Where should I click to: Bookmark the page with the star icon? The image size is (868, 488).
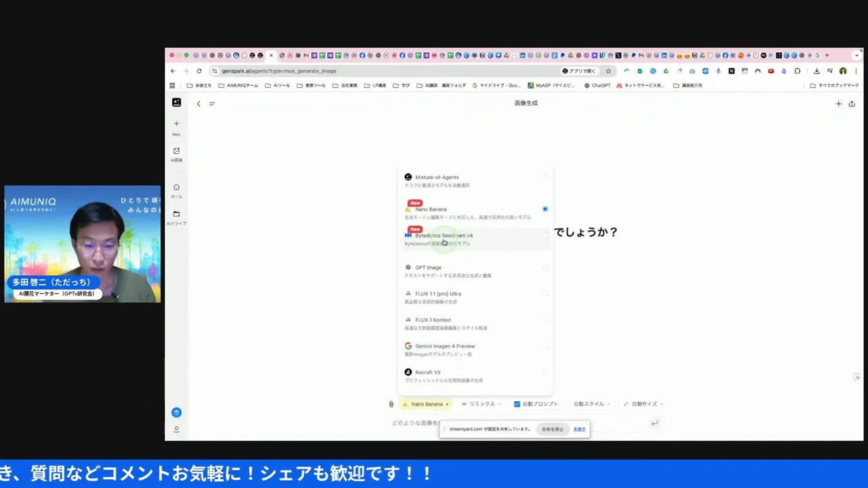point(608,70)
